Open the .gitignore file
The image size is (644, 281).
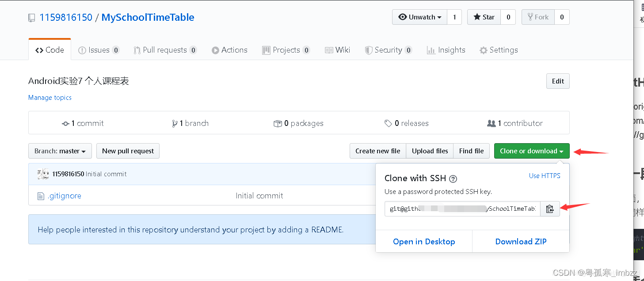pos(65,196)
